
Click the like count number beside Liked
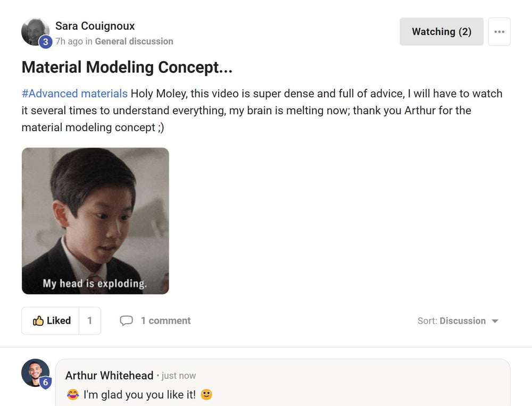click(90, 321)
